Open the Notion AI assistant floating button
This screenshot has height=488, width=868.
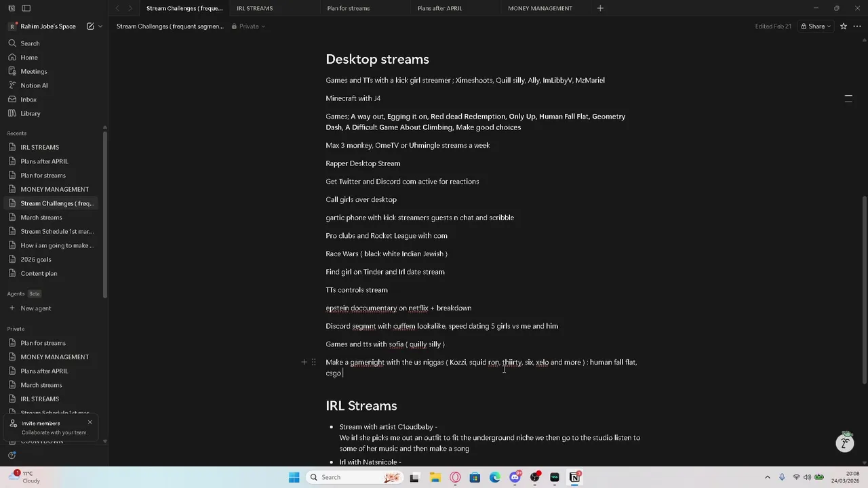845,443
